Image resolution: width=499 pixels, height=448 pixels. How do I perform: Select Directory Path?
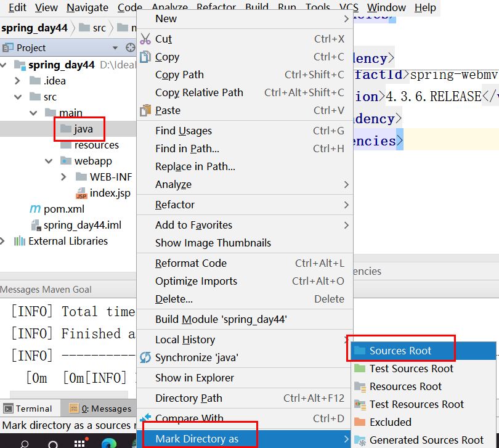(x=245, y=398)
